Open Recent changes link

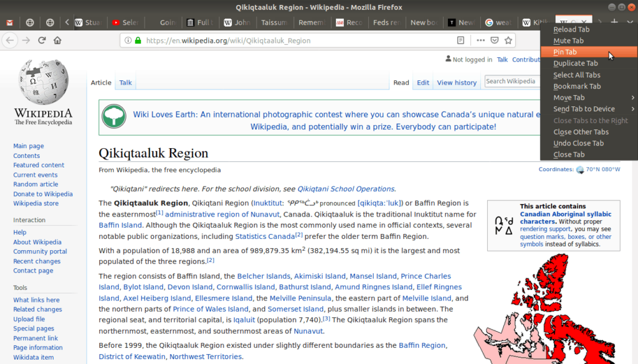37,261
